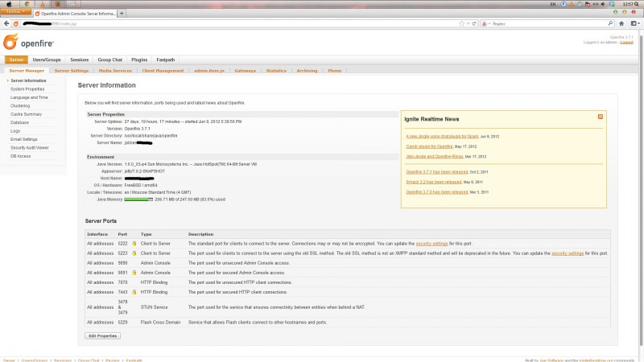Open the Archiving subtab
The width and height of the screenshot is (644, 362).
pos(308,71)
